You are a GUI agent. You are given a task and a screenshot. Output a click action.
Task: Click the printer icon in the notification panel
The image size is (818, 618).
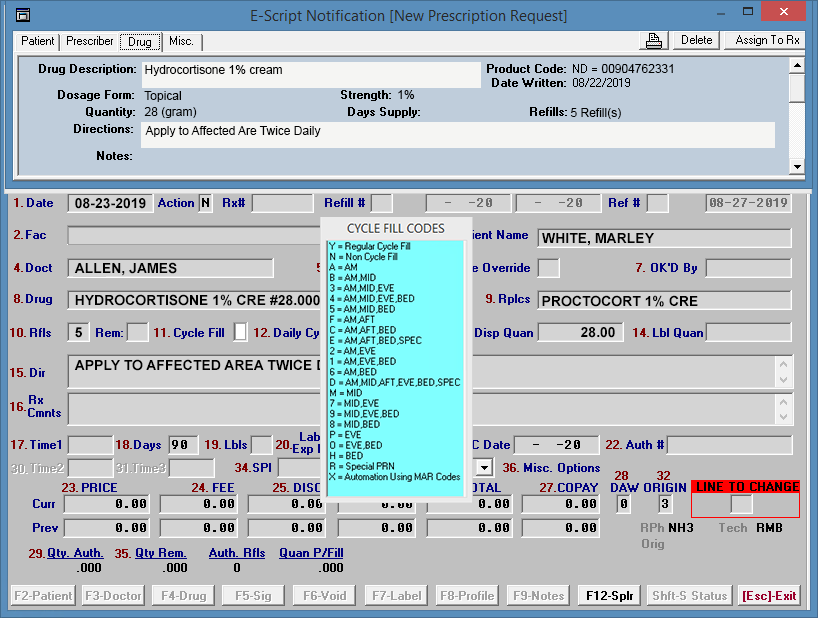pos(655,40)
